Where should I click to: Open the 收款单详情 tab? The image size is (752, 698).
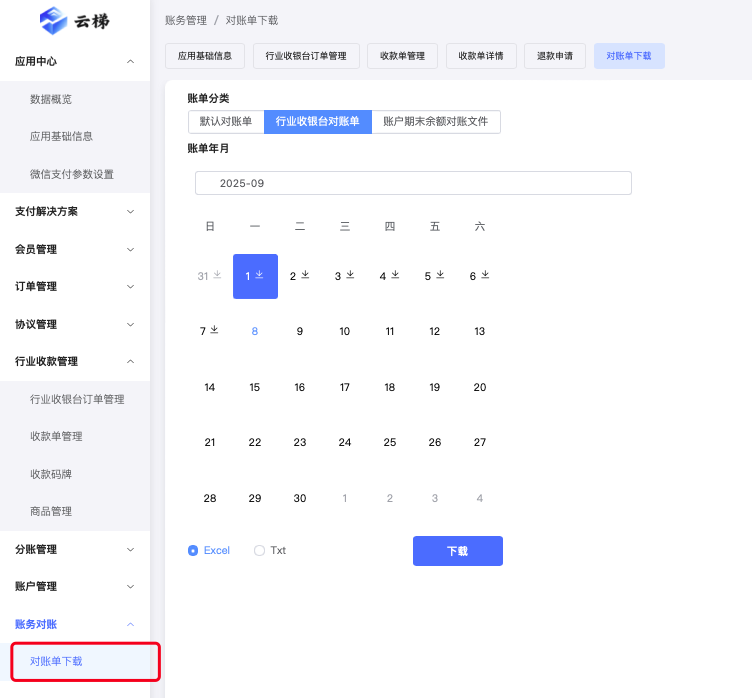tap(480, 56)
